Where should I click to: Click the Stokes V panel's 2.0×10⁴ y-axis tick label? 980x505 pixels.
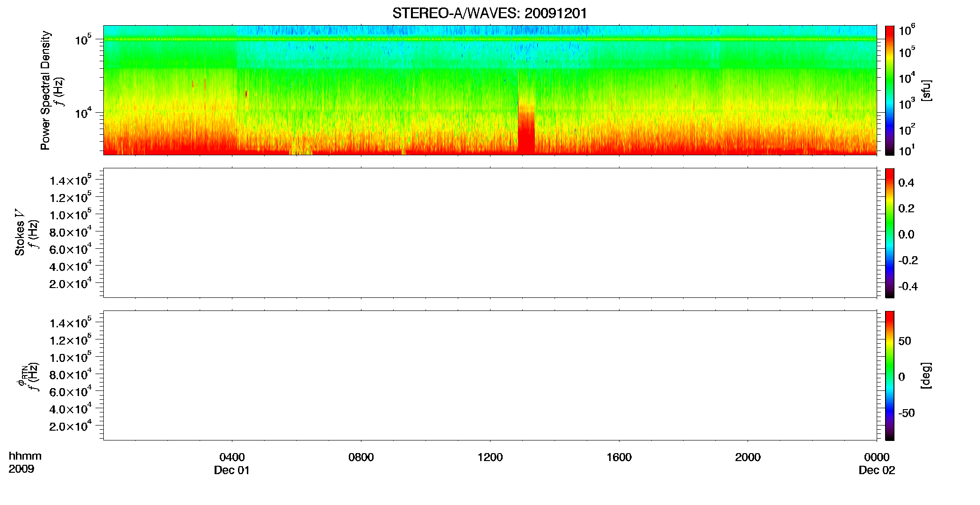click(x=71, y=283)
